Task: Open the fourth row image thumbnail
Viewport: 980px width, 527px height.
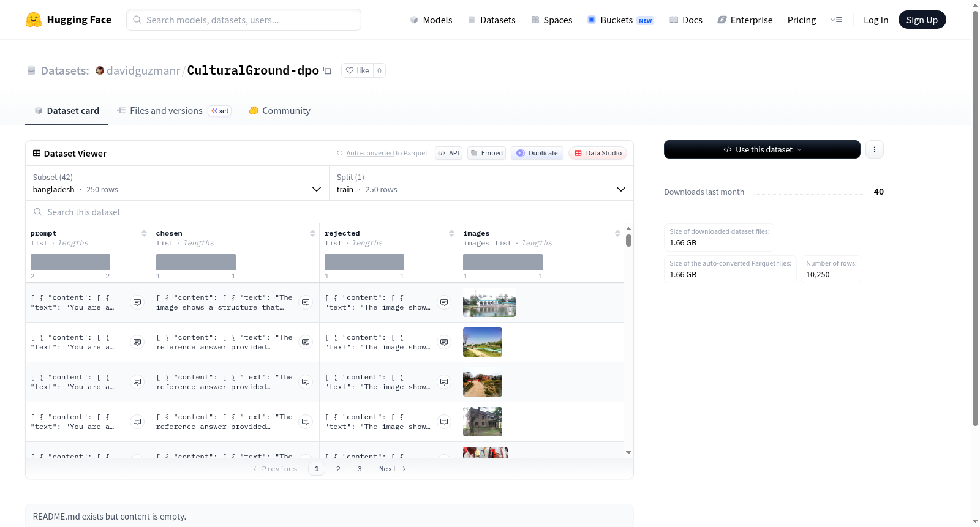Action: [483, 422]
